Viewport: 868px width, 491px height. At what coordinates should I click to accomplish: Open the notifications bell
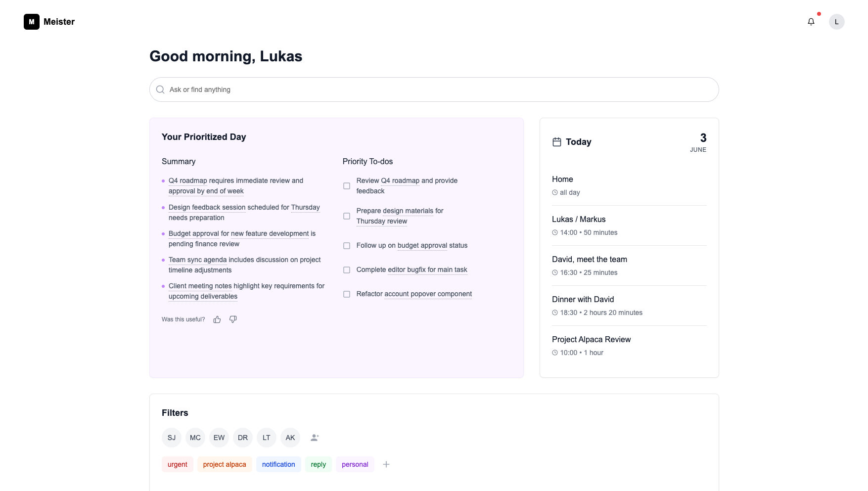pyautogui.click(x=811, y=22)
